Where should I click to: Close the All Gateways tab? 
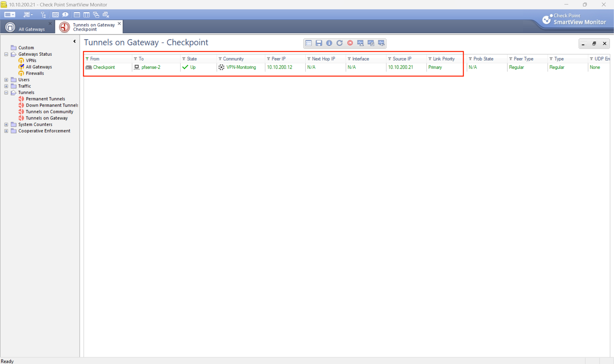point(50,23)
